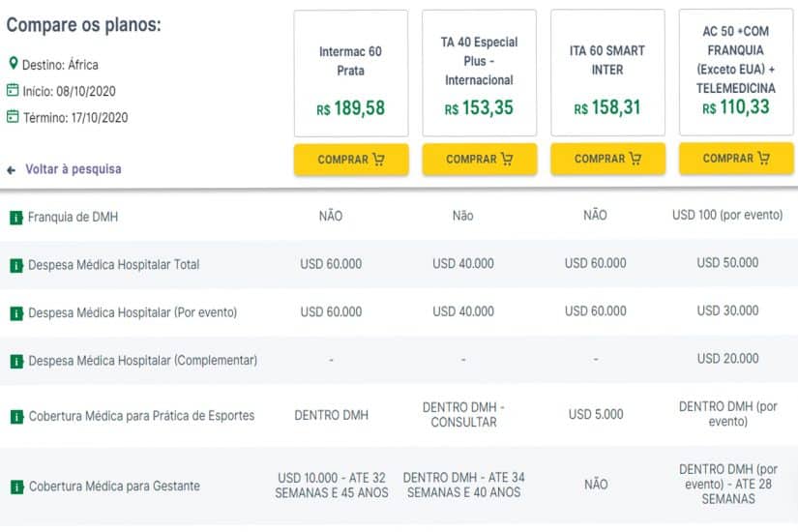Viewport: 798px width, 532px height.
Task: Select the AC 50 +COM FRANQUIA TELEMEDICINA card
Action: [736, 72]
